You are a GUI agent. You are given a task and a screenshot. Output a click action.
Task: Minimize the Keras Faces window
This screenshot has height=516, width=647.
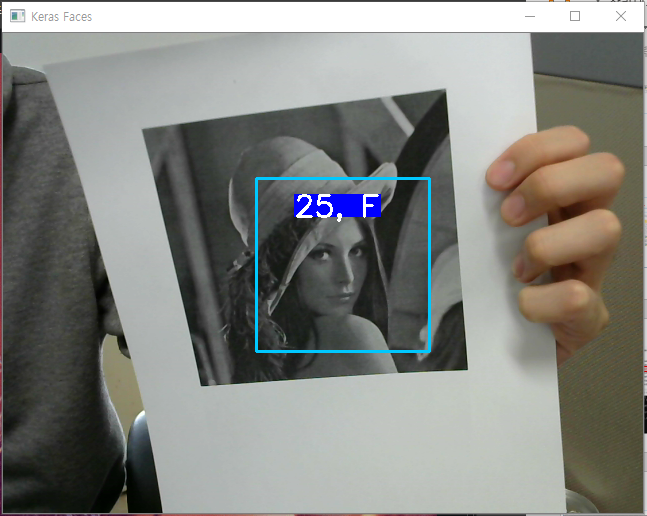tap(530, 16)
